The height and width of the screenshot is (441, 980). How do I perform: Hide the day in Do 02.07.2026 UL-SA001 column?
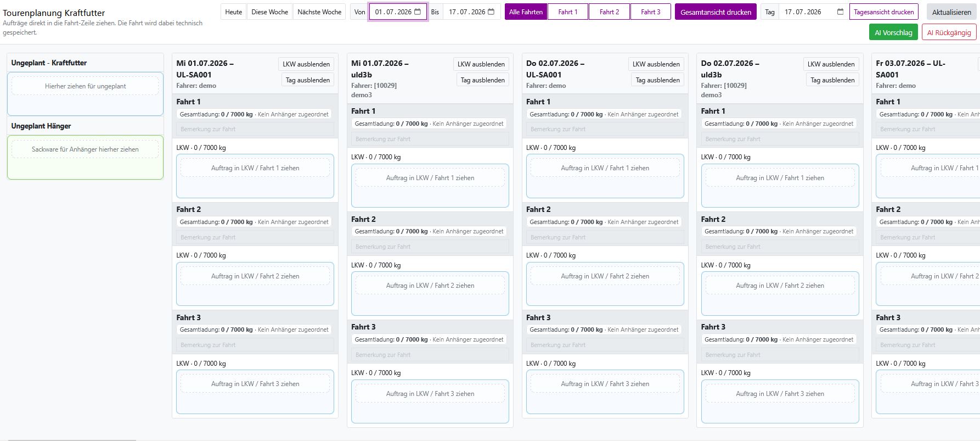658,80
